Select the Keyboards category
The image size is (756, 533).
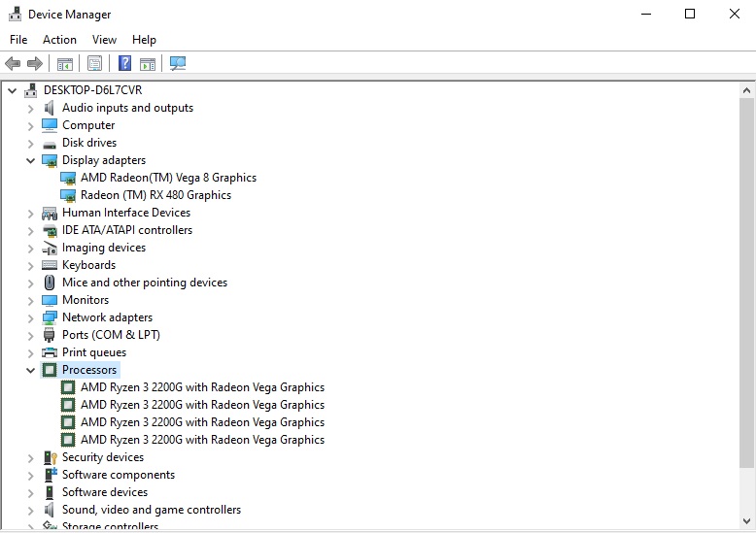88,265
